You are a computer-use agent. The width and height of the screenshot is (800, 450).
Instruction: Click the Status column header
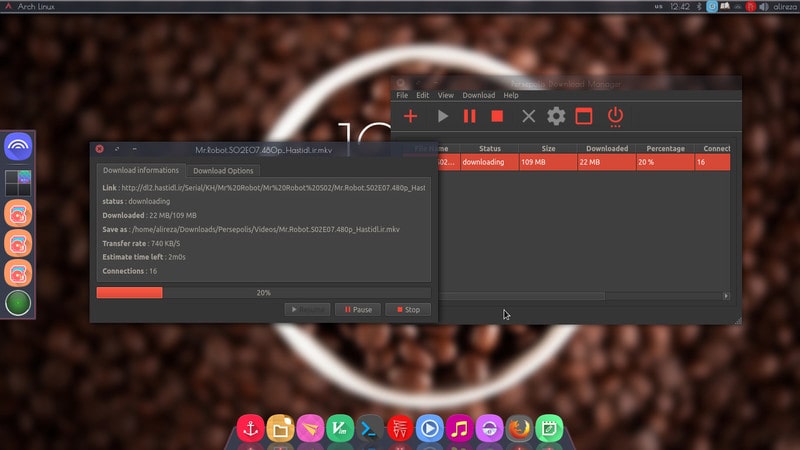point(490,148)
